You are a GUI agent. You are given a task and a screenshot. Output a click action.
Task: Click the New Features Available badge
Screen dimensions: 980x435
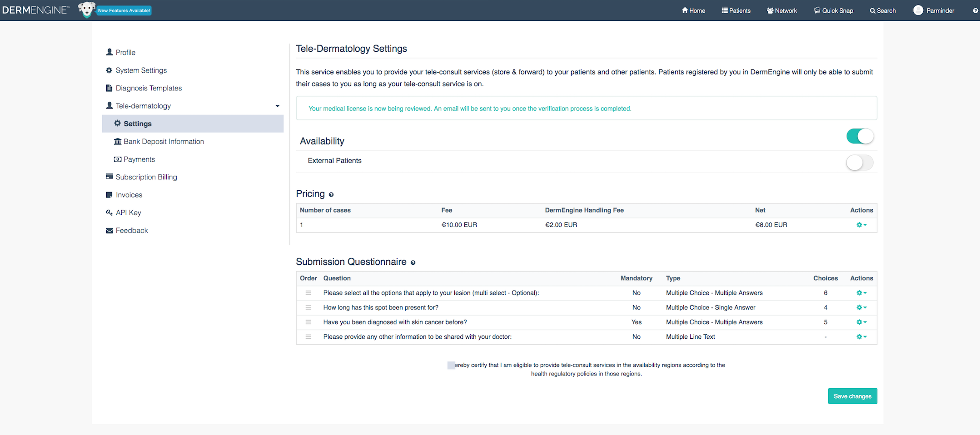124,10
